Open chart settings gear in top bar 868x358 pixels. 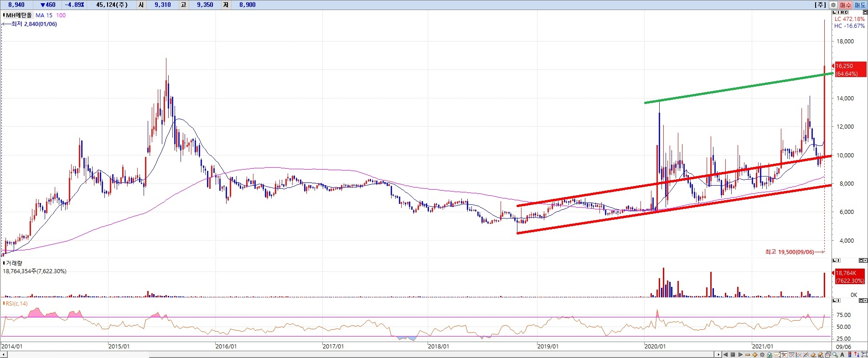pyautogui.click(x=833, y=5)
